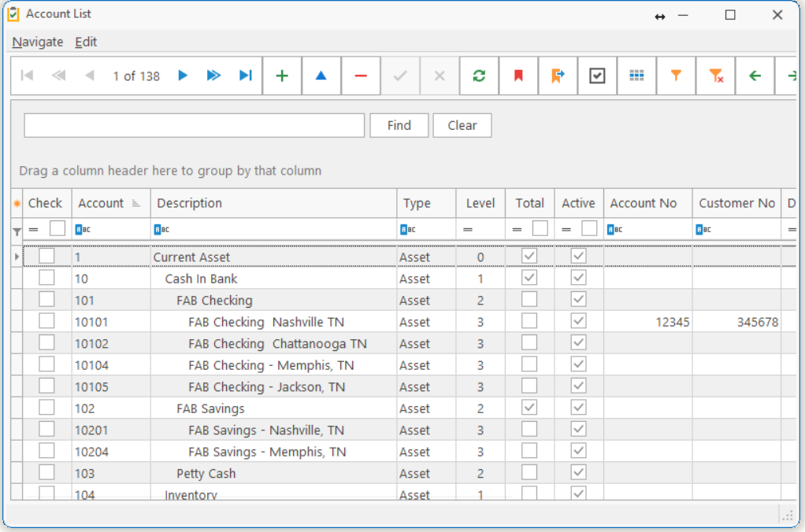
Task: Open the column grid chooser icon
Action: point(636,76)
